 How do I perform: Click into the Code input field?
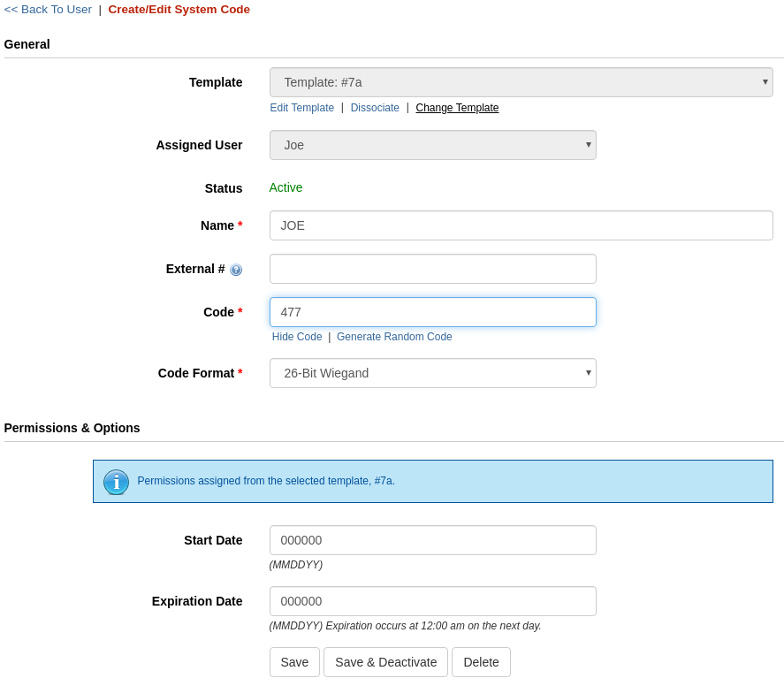tap(433, 312)
